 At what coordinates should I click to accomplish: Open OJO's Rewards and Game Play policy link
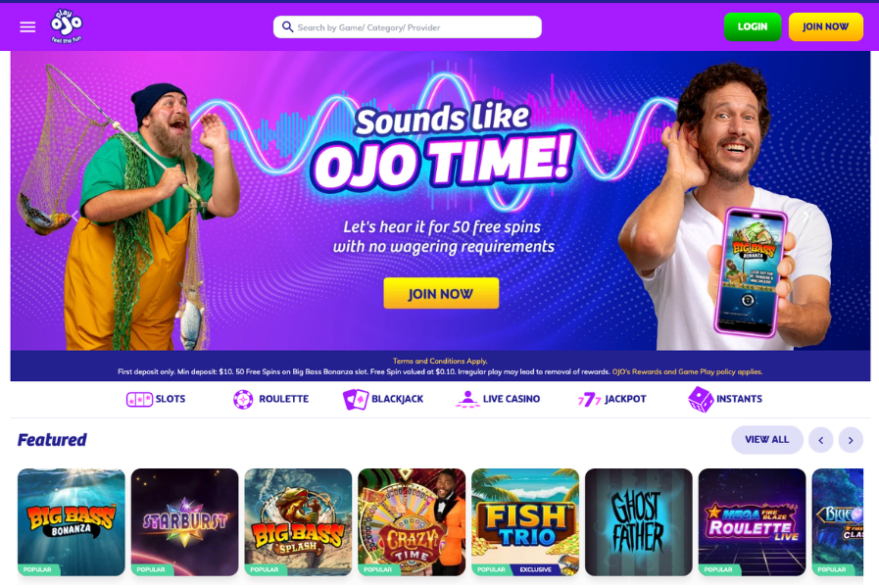click(687, 371)
